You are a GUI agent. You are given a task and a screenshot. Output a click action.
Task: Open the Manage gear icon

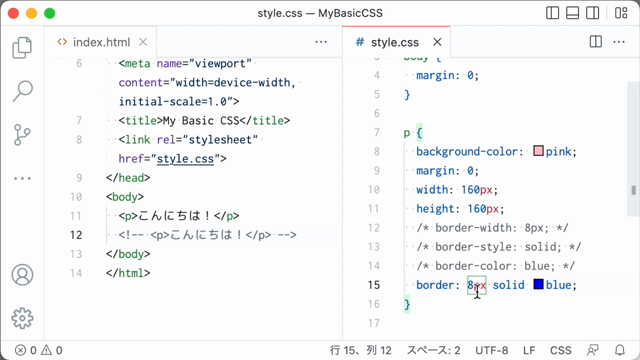coord(22,318)
